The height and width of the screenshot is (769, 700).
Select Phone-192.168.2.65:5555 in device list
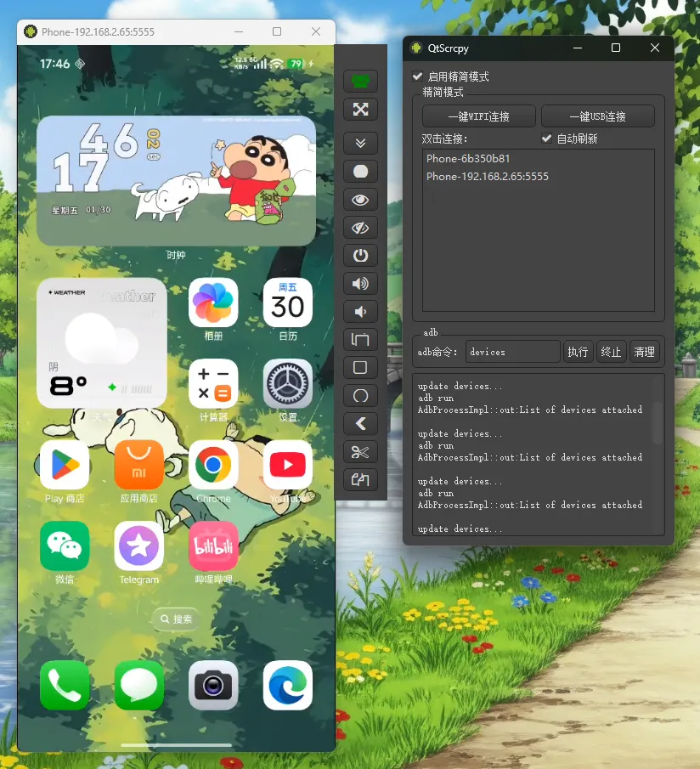(x=488, y=177)
